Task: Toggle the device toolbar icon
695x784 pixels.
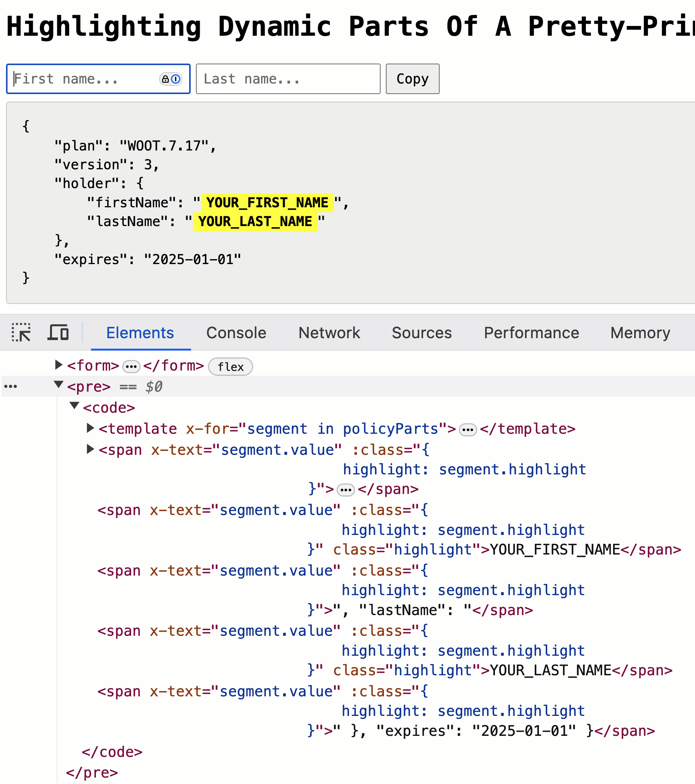Action: pos(58,332)
